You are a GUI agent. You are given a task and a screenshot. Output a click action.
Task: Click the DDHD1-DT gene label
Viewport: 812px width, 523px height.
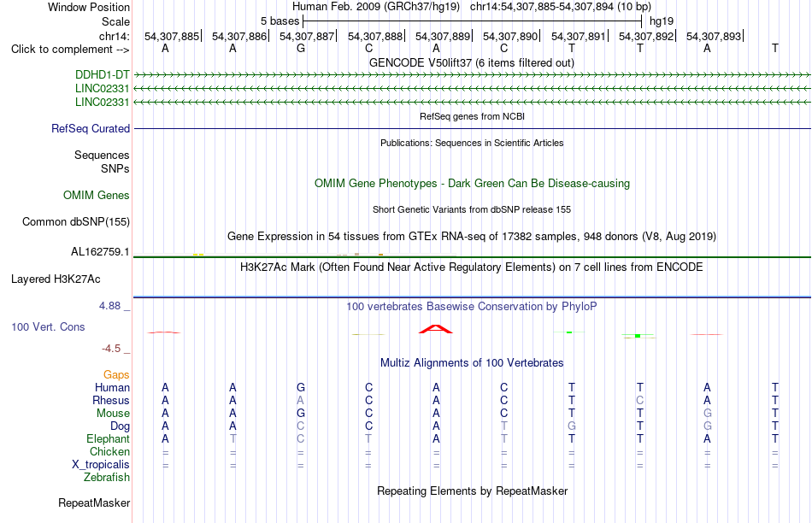(102, 75)
